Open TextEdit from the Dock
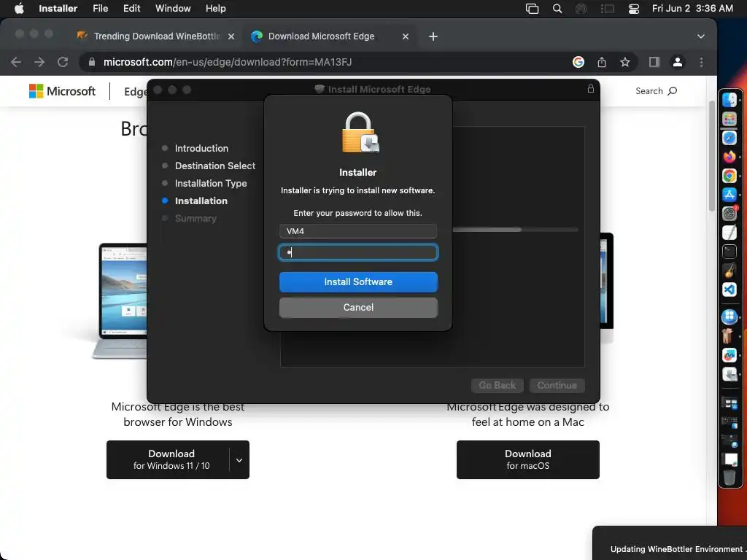 (729, 233)
